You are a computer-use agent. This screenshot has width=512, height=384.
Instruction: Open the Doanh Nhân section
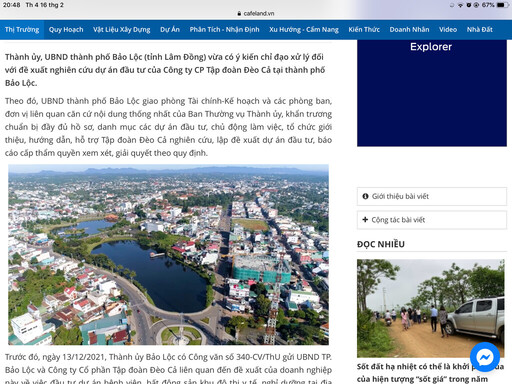click(x=409, y=30)
